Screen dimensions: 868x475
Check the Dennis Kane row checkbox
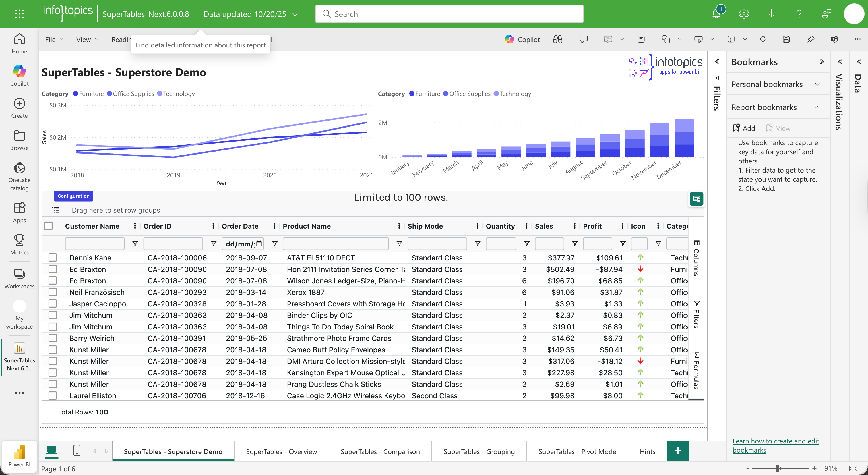pos(53,258)
